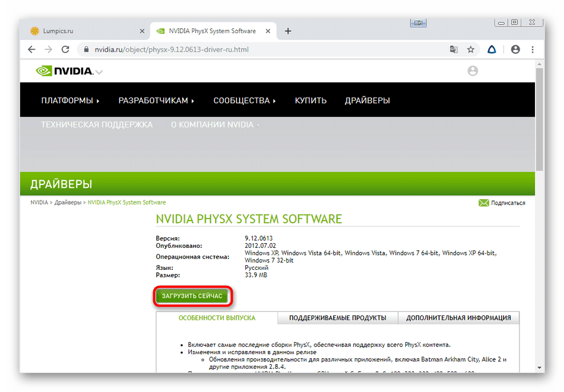Viewport: 564px width, 392px height.
Task: Open the Chrome profile avatar
Action: 515,50
